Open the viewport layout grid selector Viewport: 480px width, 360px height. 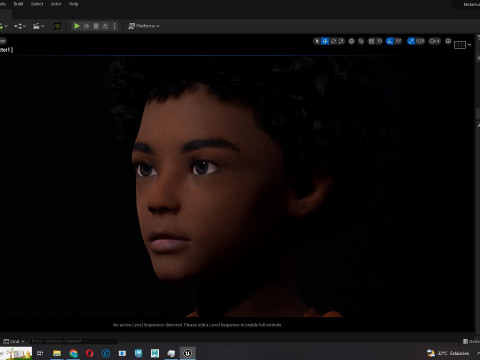tap(460, 45)
